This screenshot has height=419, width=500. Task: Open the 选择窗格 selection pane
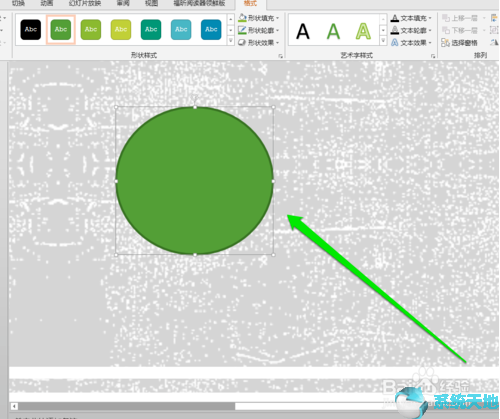coord(460,43)
